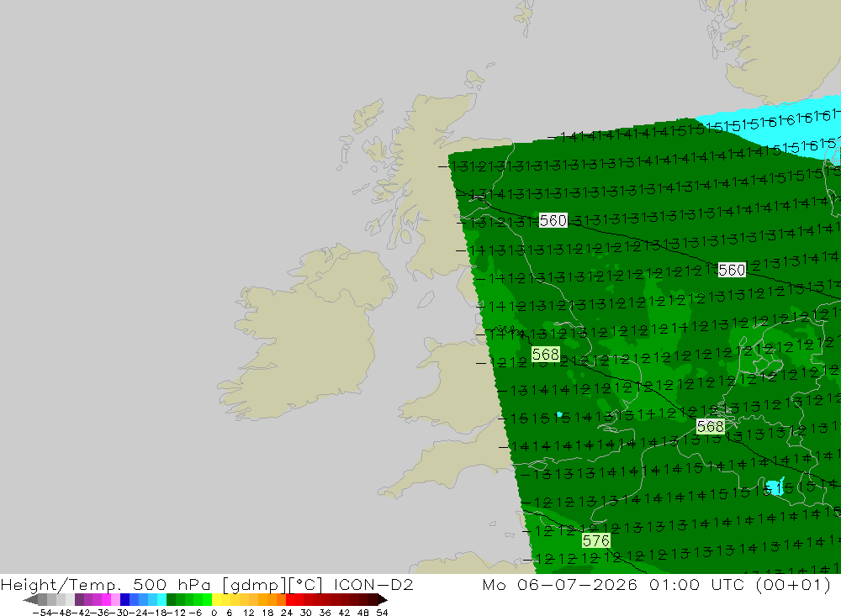
Task: Click the gray left arrow of color scale
Action: tap(30, 599)
